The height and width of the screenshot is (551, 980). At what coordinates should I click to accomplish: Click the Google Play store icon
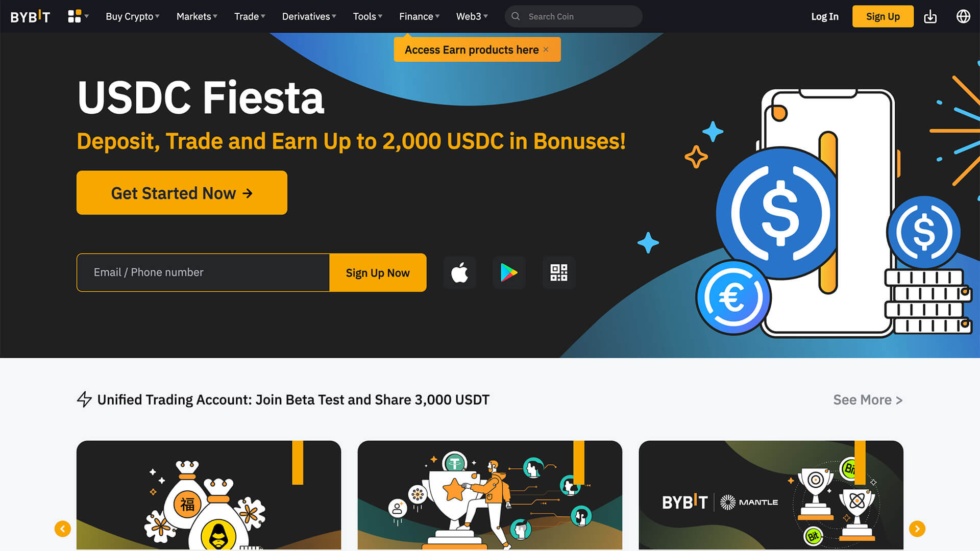point(509,272)
